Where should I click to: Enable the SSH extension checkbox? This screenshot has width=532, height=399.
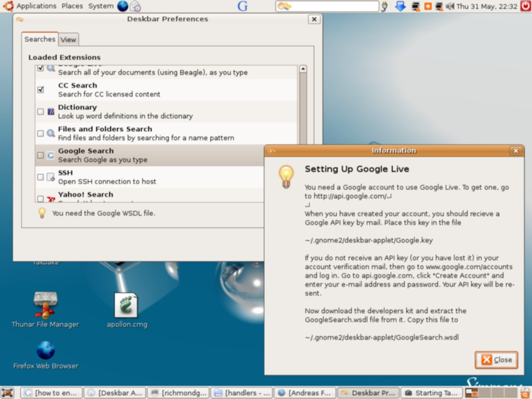coord(41,177)
